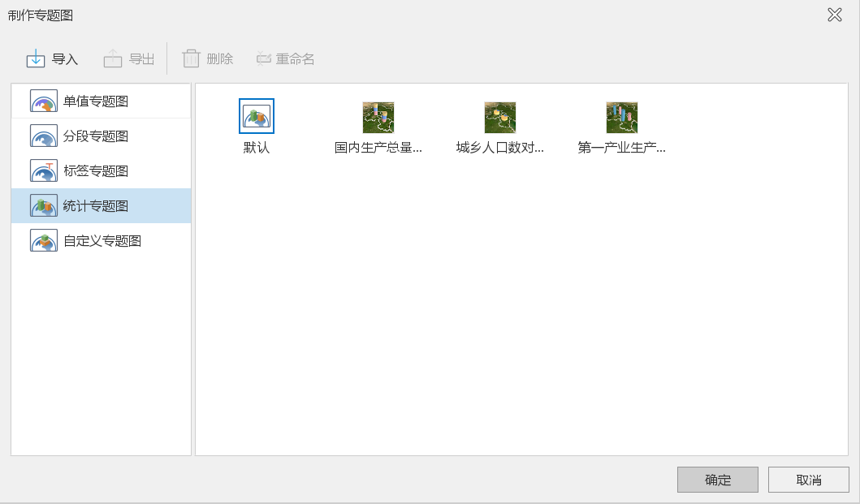Click the 默认 text label
This screenshot has width=860, height=504.
257,148
